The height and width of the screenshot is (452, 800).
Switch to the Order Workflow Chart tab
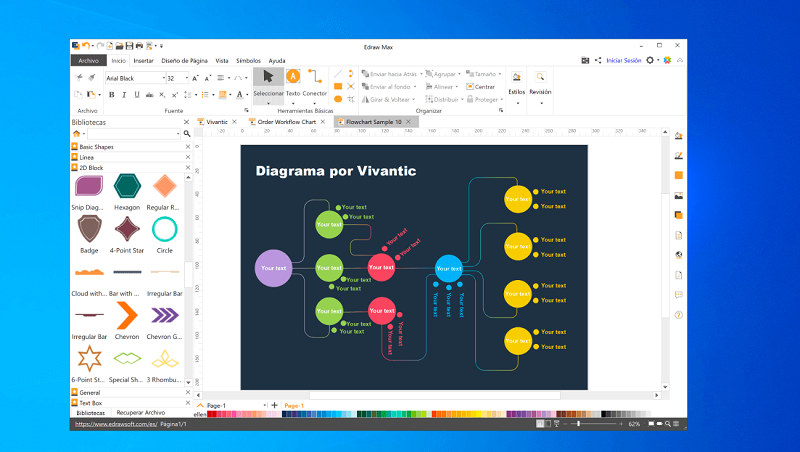coord(286,122)
